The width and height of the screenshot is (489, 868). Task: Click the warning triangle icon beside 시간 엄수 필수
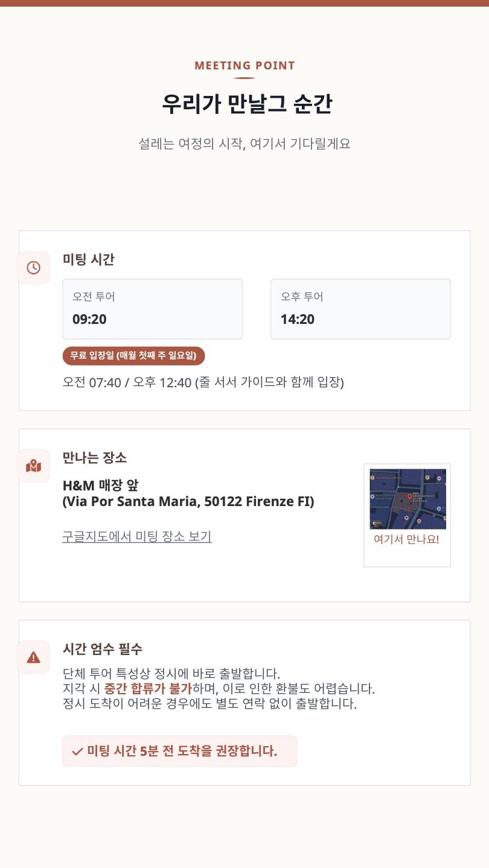(x=33, y=657)
